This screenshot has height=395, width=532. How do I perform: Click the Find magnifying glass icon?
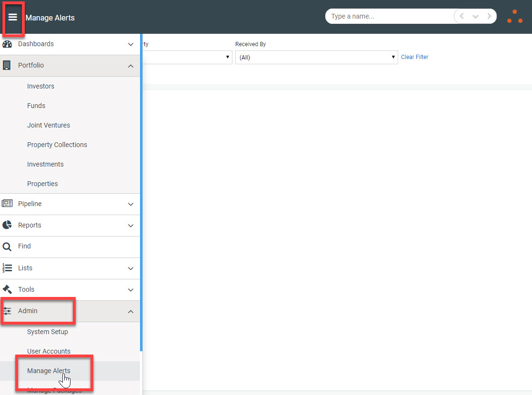(x=7, y=246)
